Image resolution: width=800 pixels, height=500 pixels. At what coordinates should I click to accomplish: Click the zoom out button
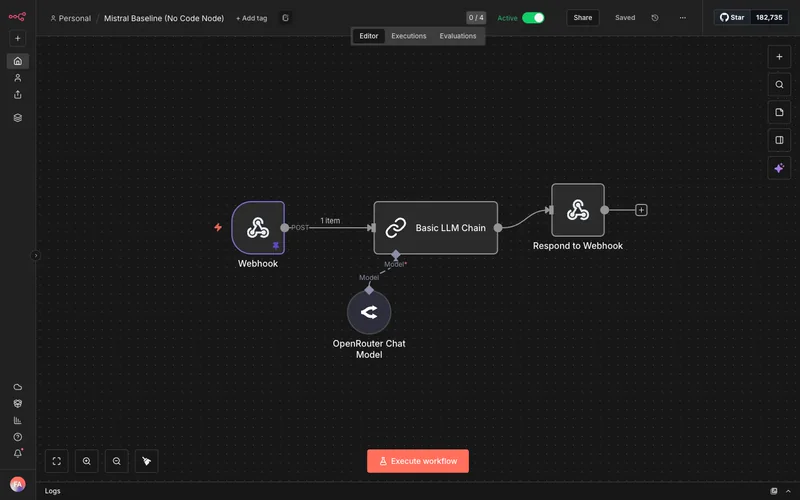(117, 461)
